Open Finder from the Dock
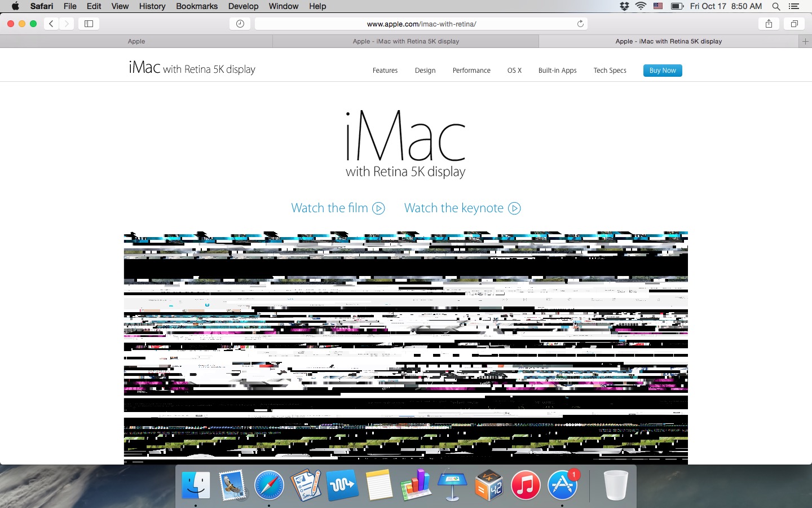The width and height of the screenshot is (812, 508). 196,485
